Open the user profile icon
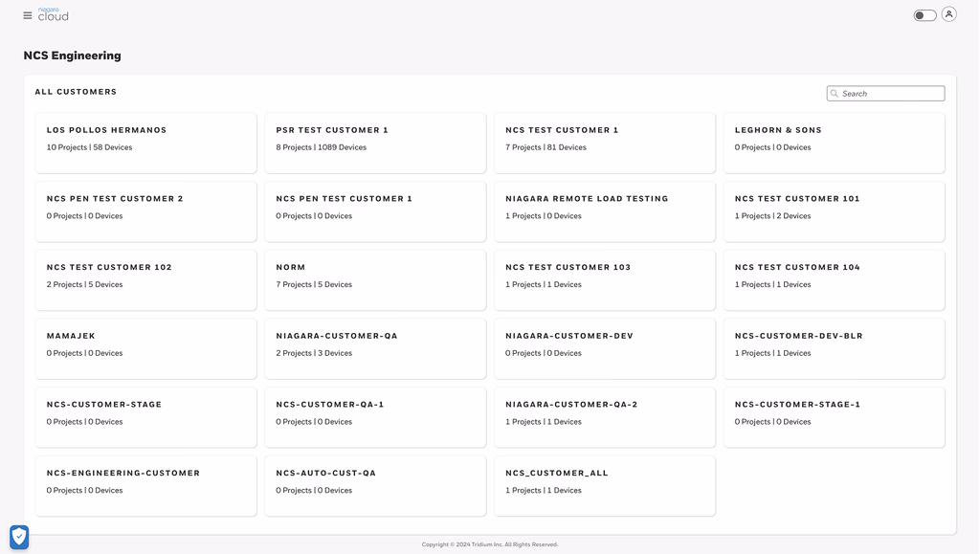 pos(948,14)
